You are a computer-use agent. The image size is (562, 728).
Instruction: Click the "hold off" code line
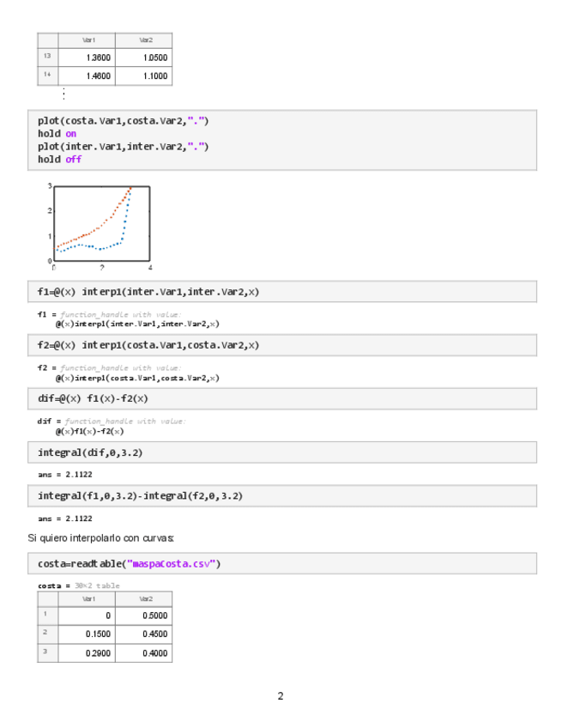(59, 160)
